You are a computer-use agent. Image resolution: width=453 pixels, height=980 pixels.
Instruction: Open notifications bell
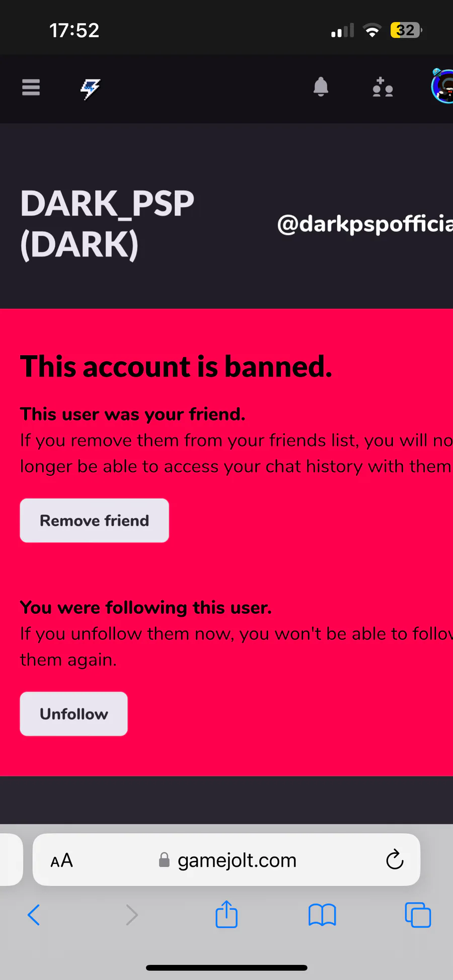coord(321,87)
